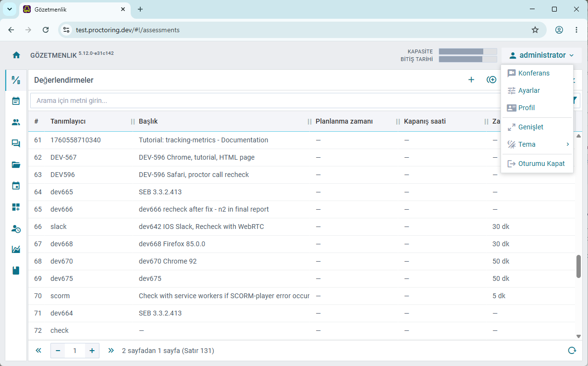This screenshot has height=366, width=588.
Task: Choose Genişlet fullscreen menu item
Action: (537, 127)
